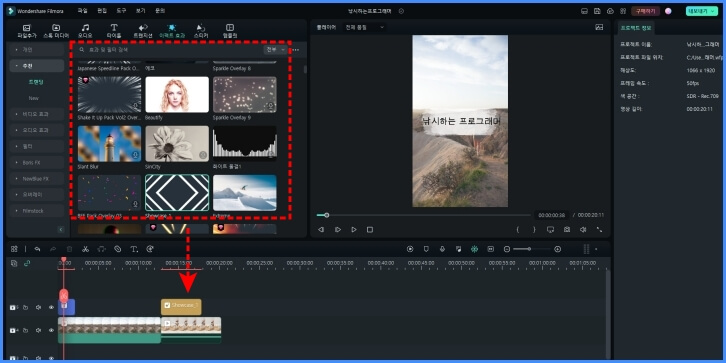Collapse the 추천 category in sidebar
Image resolution: width=726 pixels, height=363 pixels.
coord(37,66)
